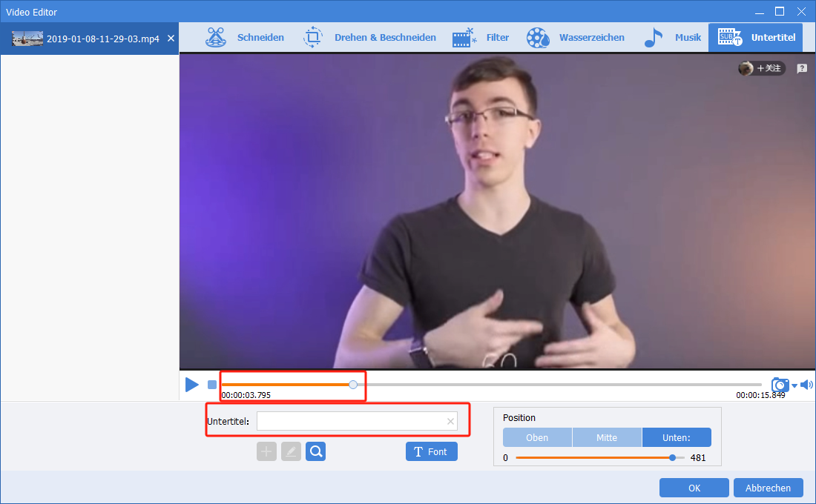Confirm with the OK button
The width and height of the screenshot is (816, 504).
[694, 488]
